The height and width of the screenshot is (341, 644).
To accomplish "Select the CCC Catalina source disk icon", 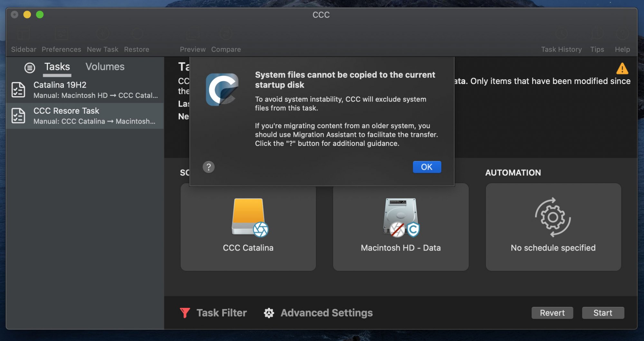I will (x=250, y=218).
